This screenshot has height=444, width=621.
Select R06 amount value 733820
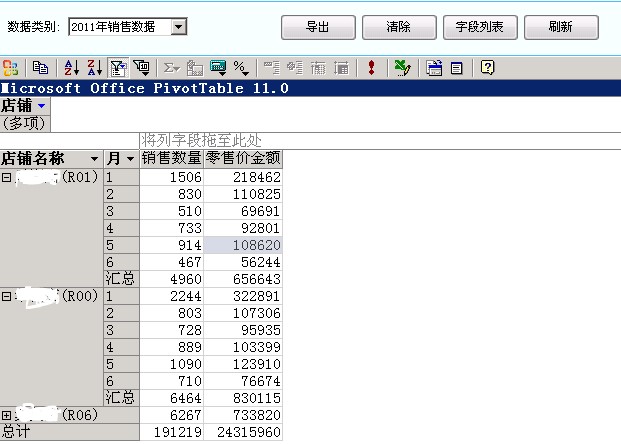click(x=243, y=415)
